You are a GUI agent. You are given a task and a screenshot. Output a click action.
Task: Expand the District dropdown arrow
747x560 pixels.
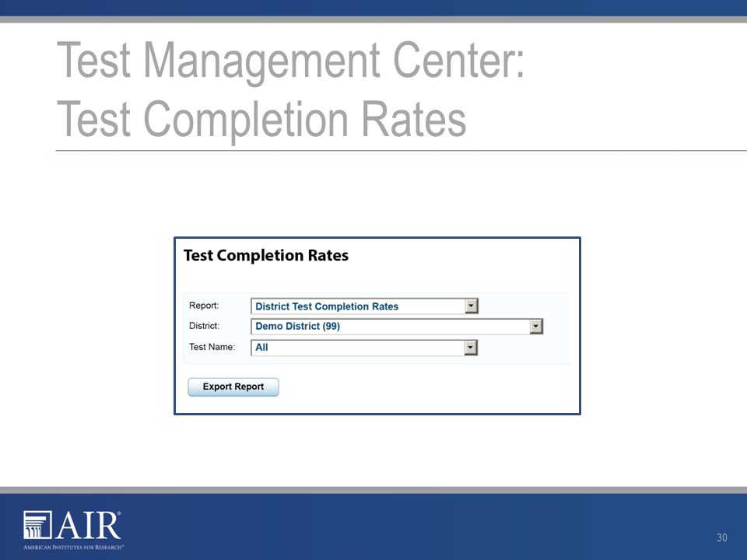536,326
